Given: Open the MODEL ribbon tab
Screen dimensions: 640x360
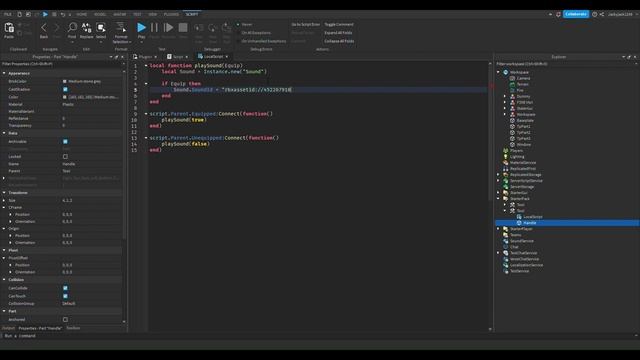Looking at the screenshot, I should click(100, 14).
